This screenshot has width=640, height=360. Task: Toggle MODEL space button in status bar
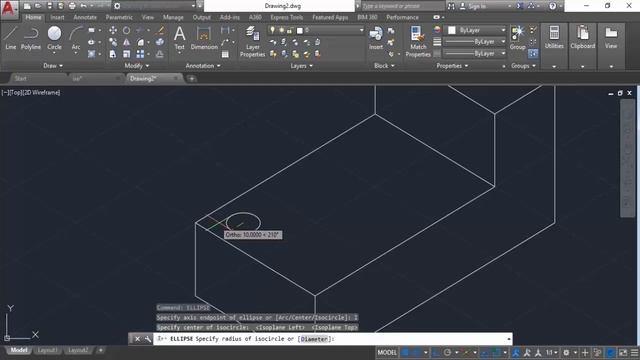pyautogui.click(x=387, y=352)
